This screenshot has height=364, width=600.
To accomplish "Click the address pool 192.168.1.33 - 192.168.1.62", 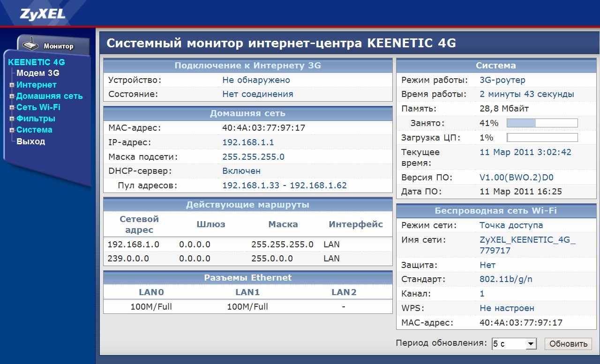I will point(285,186).
